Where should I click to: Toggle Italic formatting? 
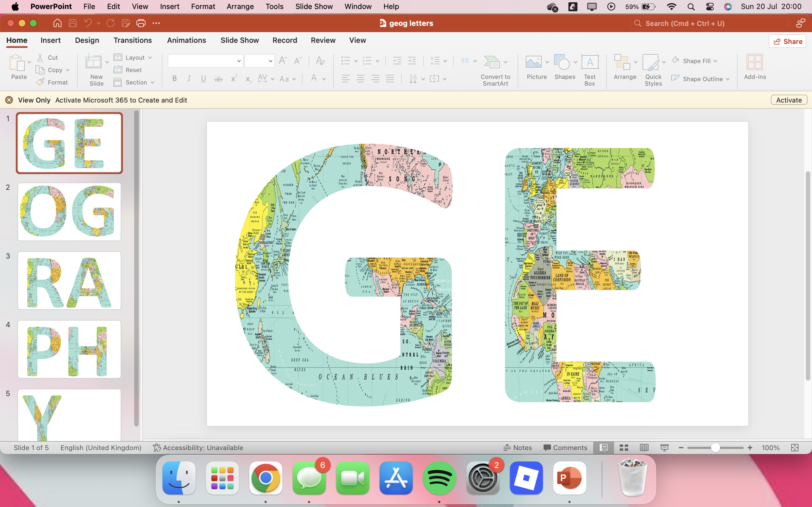click(189, 79)
